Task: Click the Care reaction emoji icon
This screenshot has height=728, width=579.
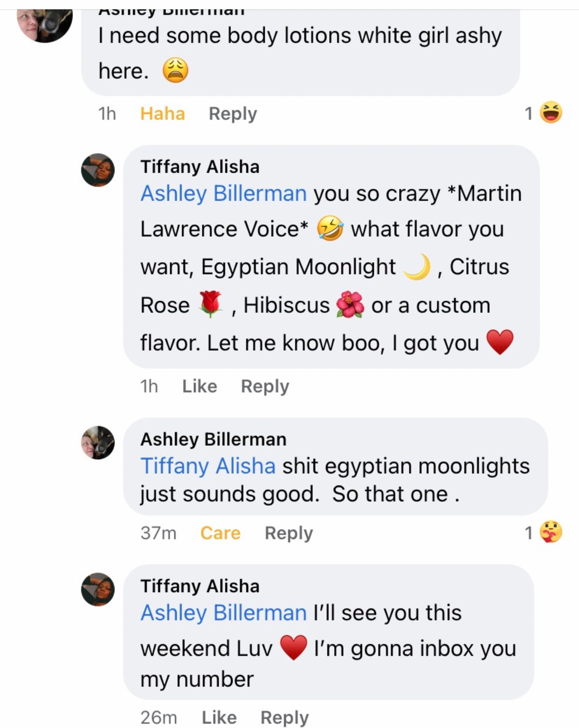Action: click(x=551, y=532)
